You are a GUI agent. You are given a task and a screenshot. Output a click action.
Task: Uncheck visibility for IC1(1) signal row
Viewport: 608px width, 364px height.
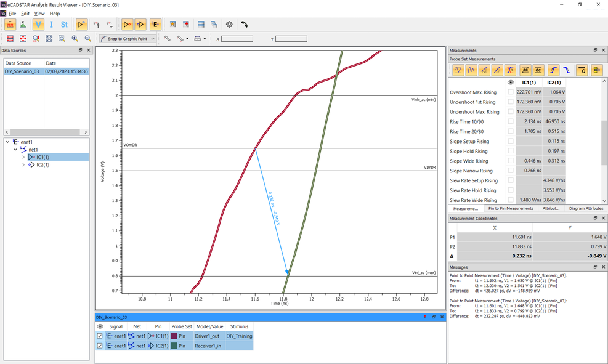100,336
